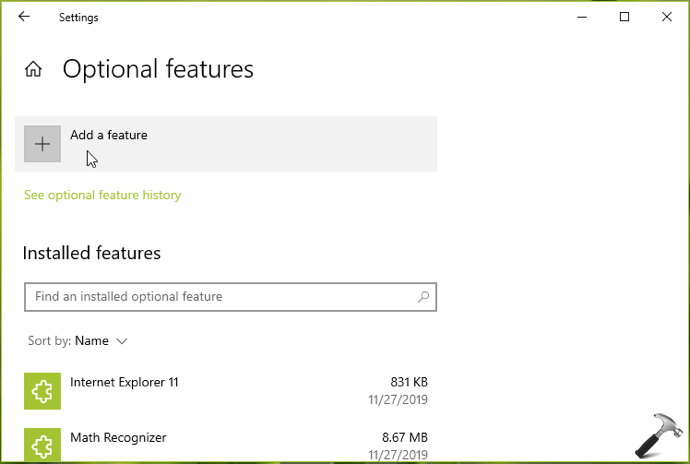
Task: Open See optional feature history link
Action: [x=103, y=195]
